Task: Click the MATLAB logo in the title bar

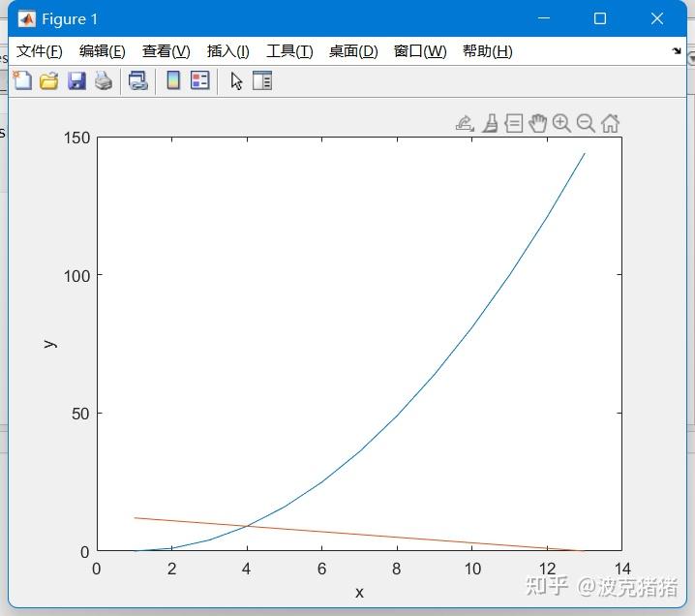Action: pos(26,19)
